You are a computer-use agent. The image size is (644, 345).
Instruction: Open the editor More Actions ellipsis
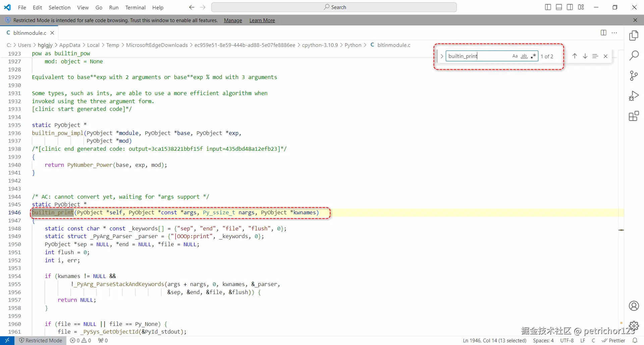click(614, 33)
